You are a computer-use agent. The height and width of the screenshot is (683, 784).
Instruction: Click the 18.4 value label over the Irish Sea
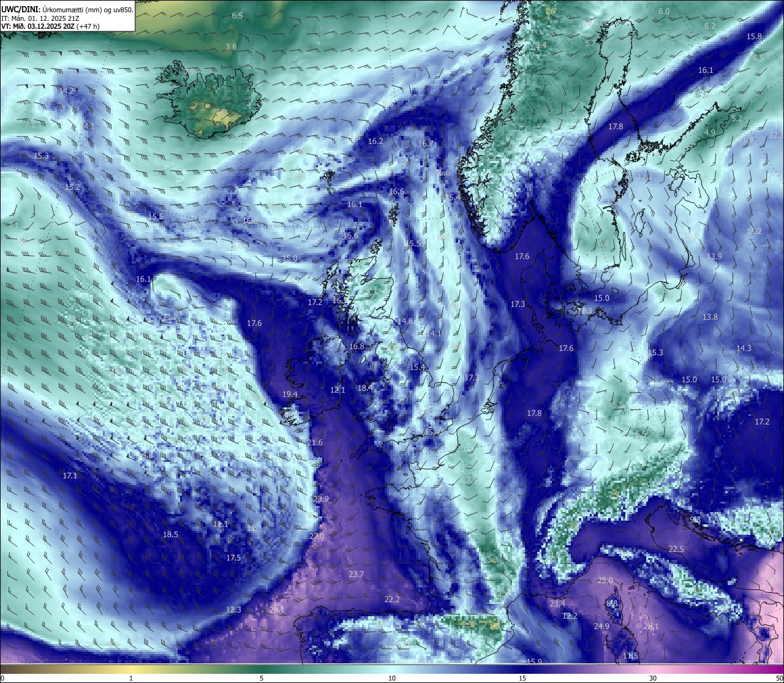pos(365,388)
